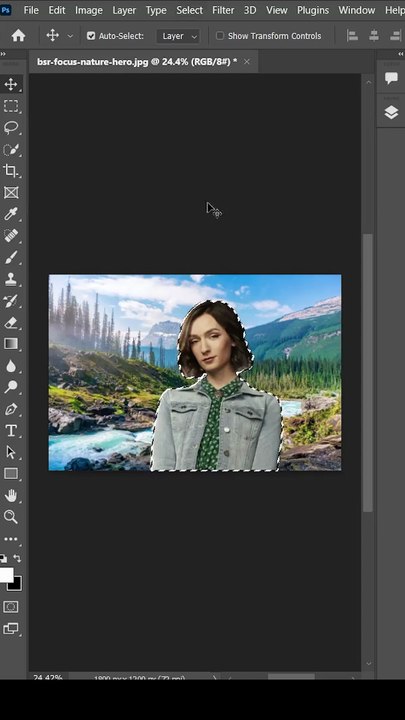This screenshot has width=405, height=720.
Task: Select the Zoom tool
Action: point(11,517)
